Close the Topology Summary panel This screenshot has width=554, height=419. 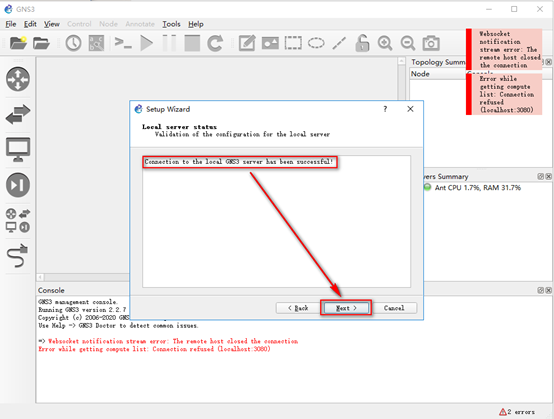(548, 62)
